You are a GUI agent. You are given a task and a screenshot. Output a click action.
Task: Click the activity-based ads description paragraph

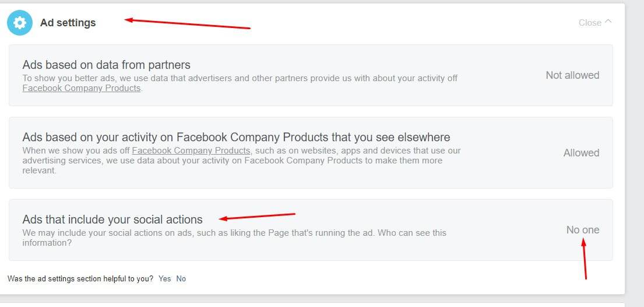[x=241, y=161]
